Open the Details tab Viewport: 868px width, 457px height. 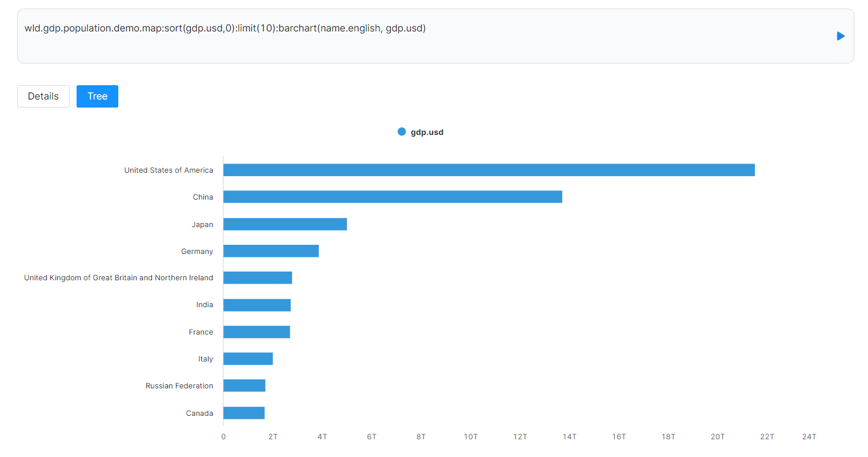click(43, 96)
